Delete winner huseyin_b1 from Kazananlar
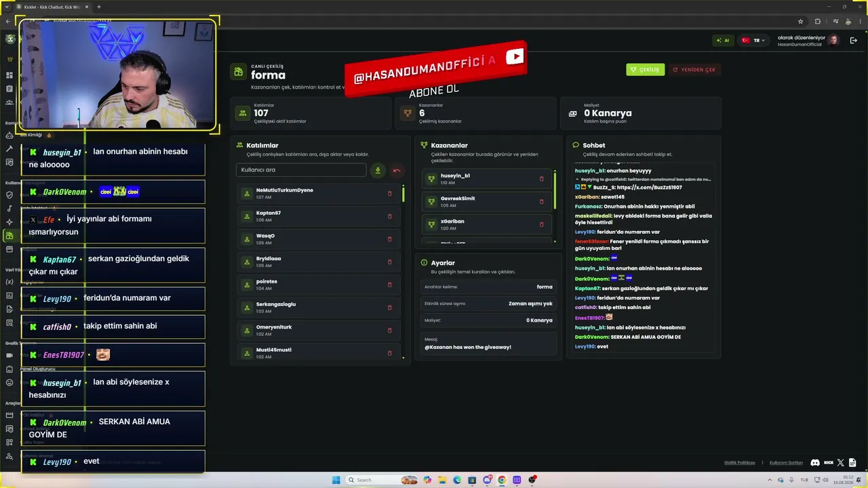This screenshot has height=488, width=868. (x=541, y=179)
